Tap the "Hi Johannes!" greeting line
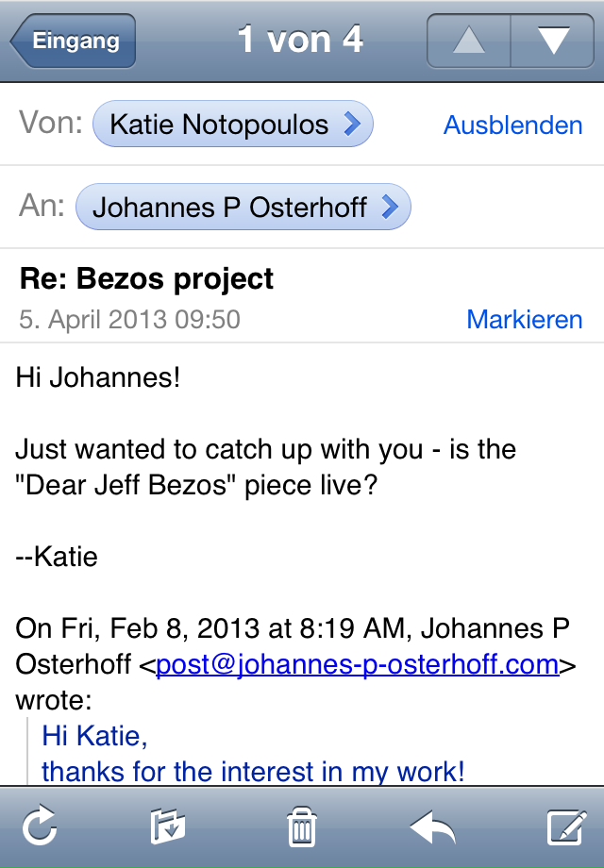Image resolution: width=604 pixels, height=868 pixels. click(x=98, y=378)
